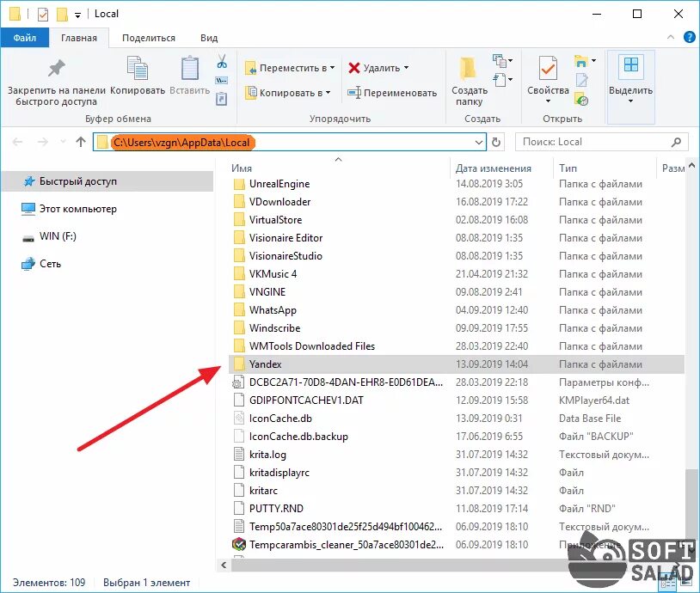Sort by Имя column header
Image resolution: width=700 pixels, height=593 pixels.
(242, 168)
